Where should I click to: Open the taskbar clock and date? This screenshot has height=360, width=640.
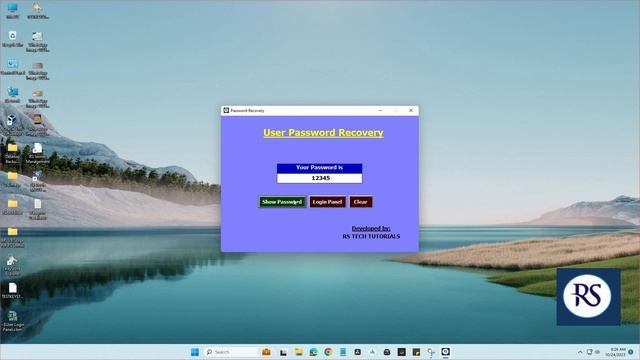(616, 352)
